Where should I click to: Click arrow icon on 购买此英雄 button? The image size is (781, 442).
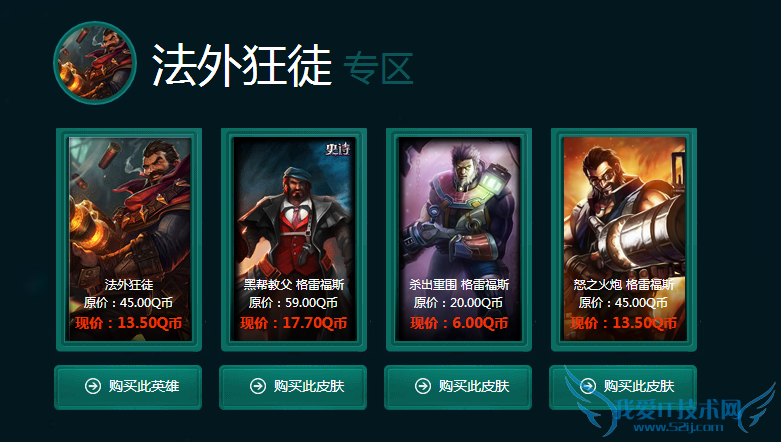(x=93, y=386)
